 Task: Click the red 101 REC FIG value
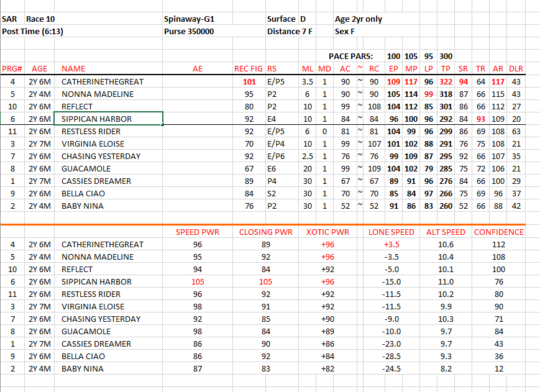coord(249,81)
